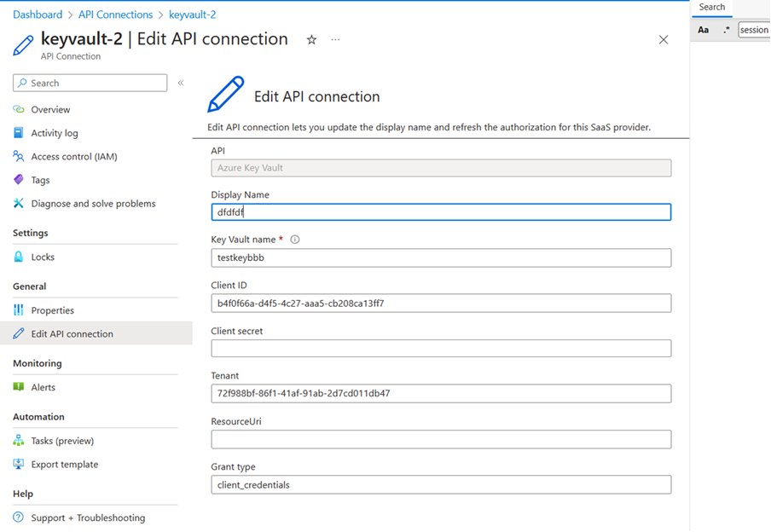
Task: Select the Tags icon in the sidebar
Action: pyautogui.click(x=19, y=179)
